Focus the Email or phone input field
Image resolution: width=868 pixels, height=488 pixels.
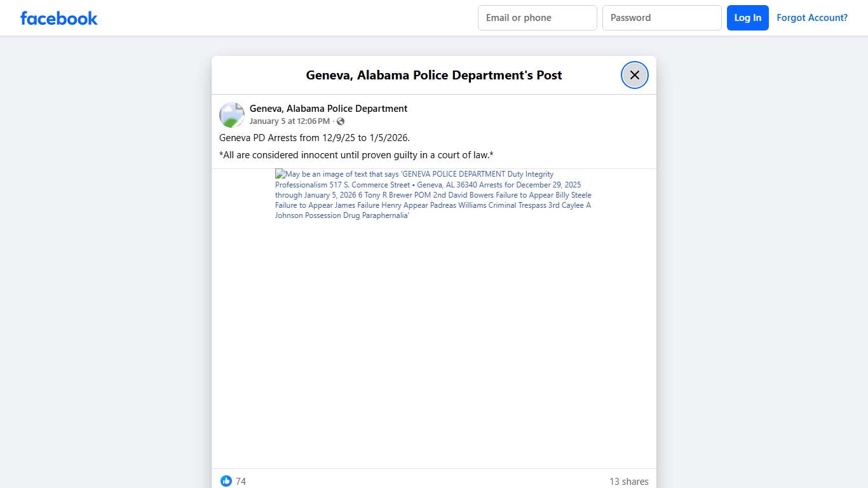click(537, 18)
